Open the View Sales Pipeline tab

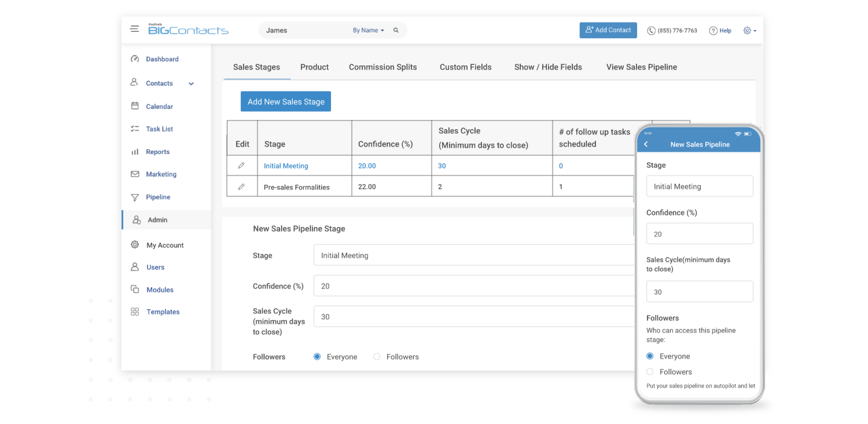click(641, 67)
